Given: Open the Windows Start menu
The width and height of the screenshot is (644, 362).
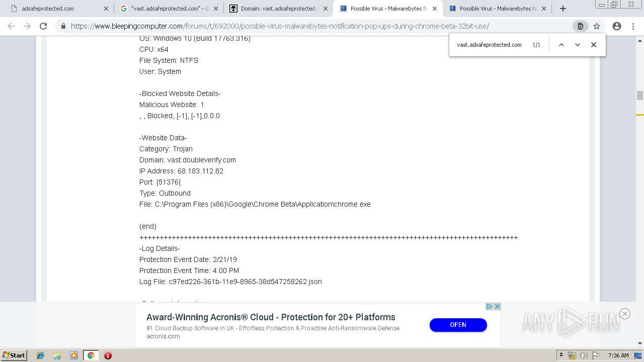Looking at the screenshot, I should (x=14, y=355).
